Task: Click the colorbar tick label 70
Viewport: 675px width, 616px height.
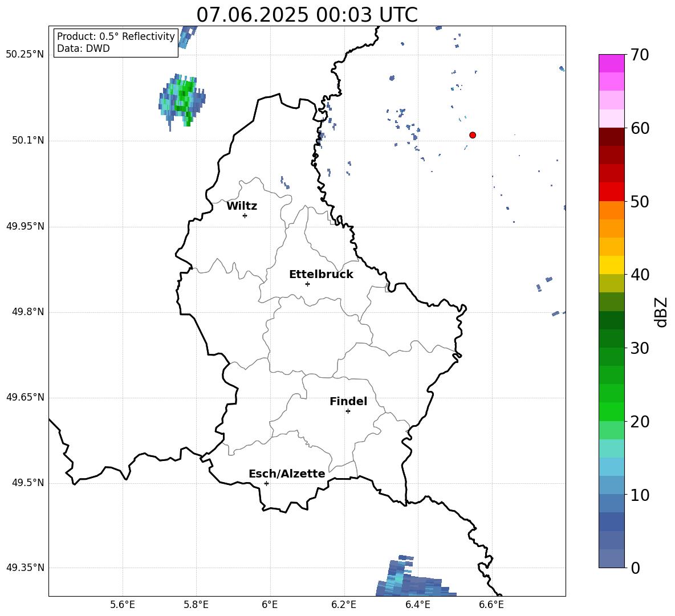Action: (640, 55)
